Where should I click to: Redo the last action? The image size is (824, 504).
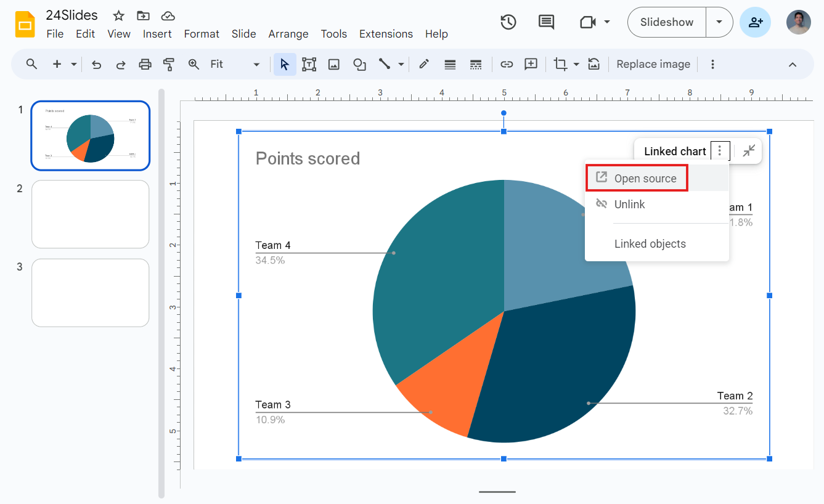point(121,64)
